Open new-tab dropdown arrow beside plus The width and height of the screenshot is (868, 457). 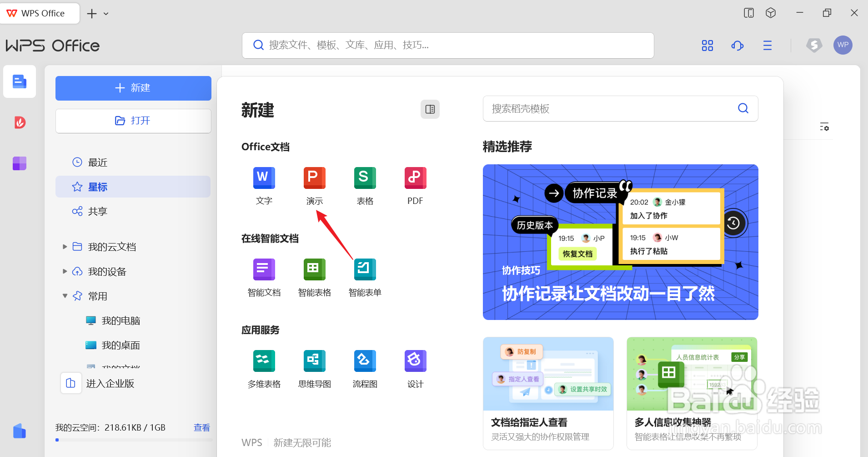[x=106, y=14]
